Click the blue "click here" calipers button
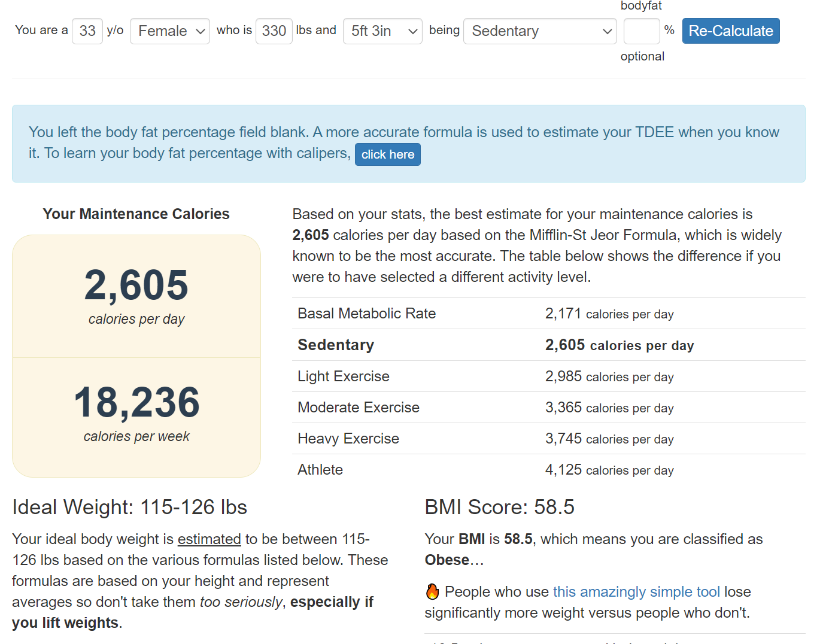Viewport: 829px width, 644px height. click(388, 154)
